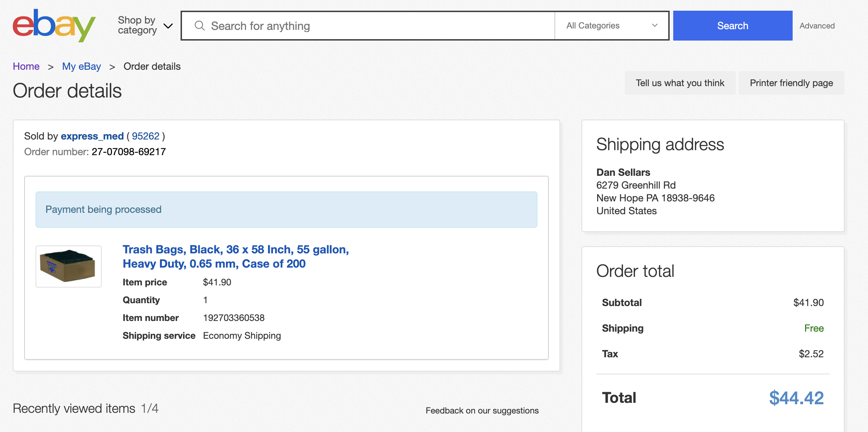Open the All Categories dropdown
The width and height of the screenshot is (868, 432).
click(612, 26)
